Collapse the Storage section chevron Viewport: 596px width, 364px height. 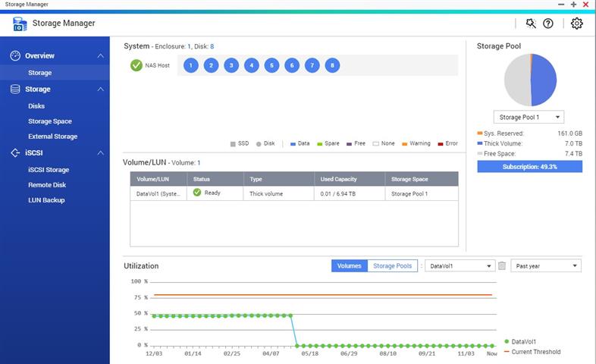[x=100, y=89]
